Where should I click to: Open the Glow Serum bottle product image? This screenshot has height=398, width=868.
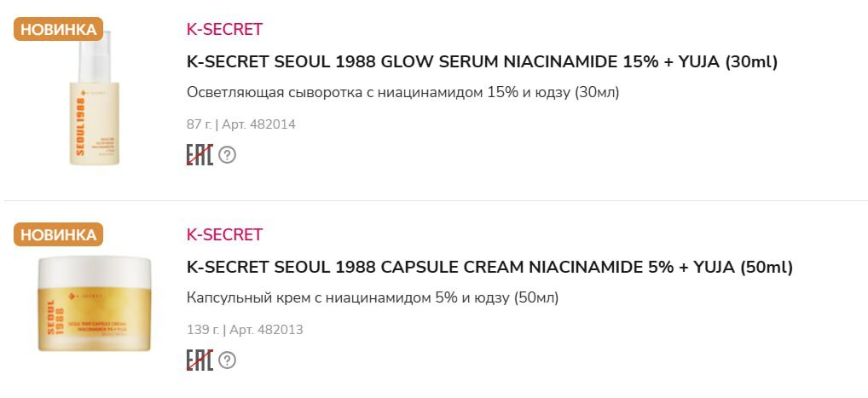(x=95, y=102)
